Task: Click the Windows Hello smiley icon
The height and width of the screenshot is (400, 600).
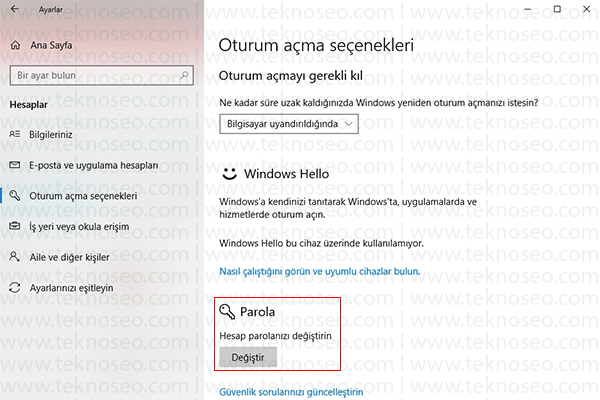Action: point(230,174)
